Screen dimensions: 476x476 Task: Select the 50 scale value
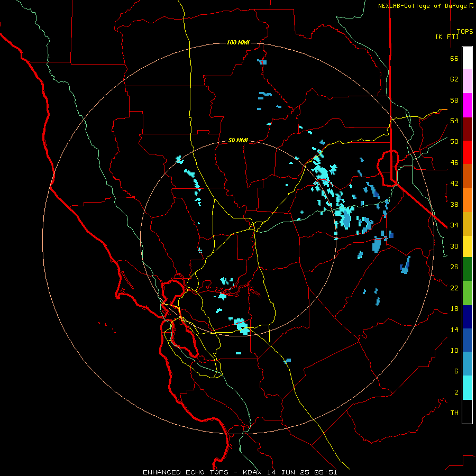(454, 142)
